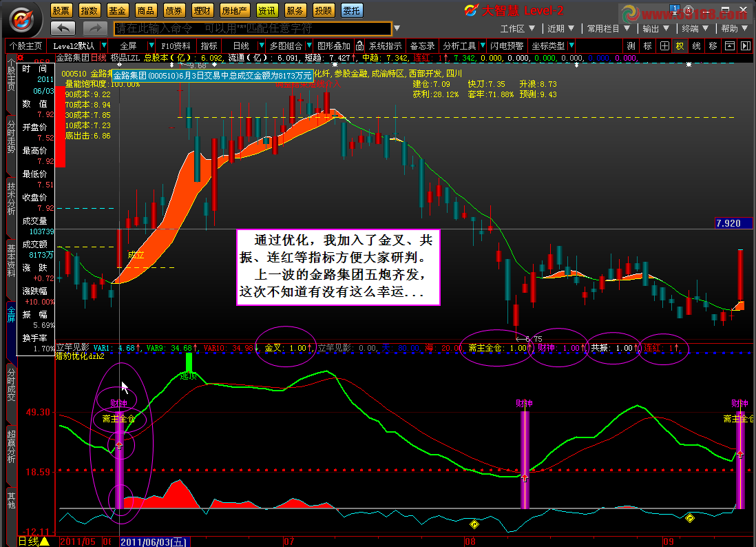This screenshot has height=547, width=756.
Task: Open 闪电预警 lightning alert
Action: tap(507, 46)
